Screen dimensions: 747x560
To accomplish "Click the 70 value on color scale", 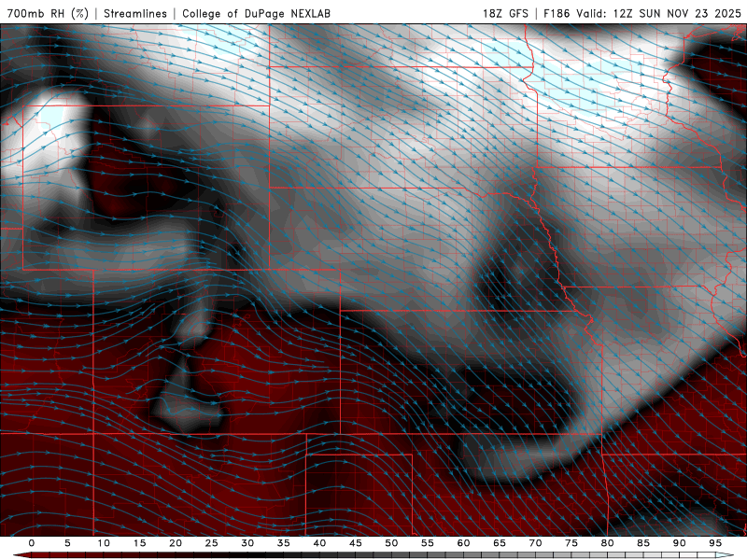I will [535, 543].
